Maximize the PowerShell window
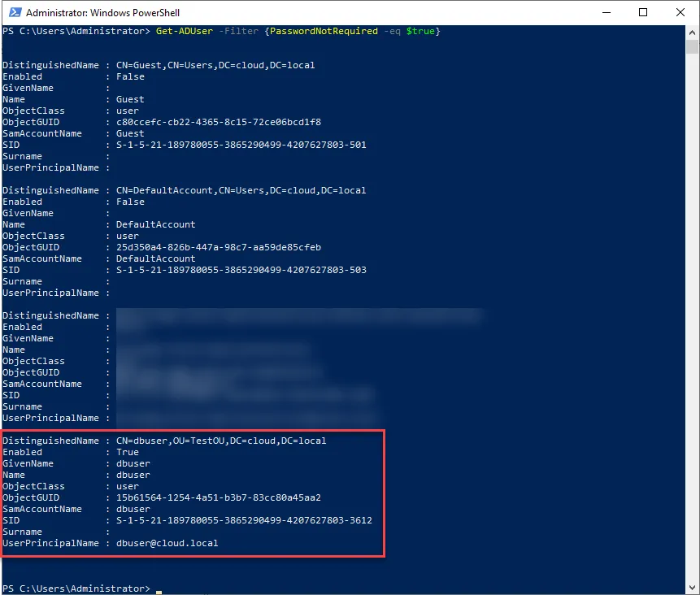The width and height of the screenshot is (700, 595). point(643,12)
